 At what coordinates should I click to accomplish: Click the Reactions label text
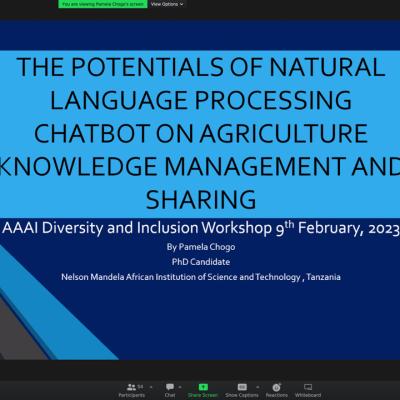(x=277, y=395)
